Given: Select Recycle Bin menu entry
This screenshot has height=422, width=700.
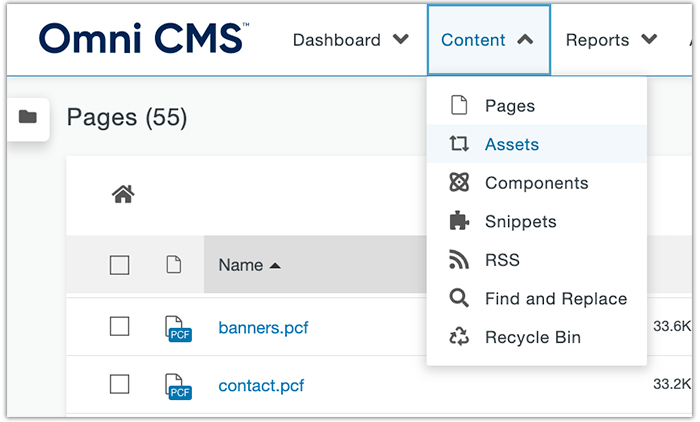Looking at the screenshot, I should click(x=537, y=337).
